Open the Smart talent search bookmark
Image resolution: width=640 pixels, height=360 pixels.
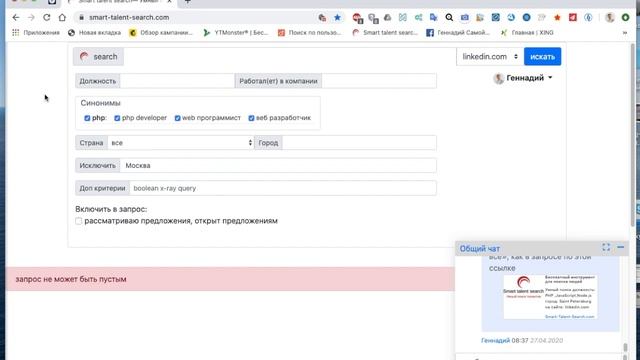(x=385, y=33)
